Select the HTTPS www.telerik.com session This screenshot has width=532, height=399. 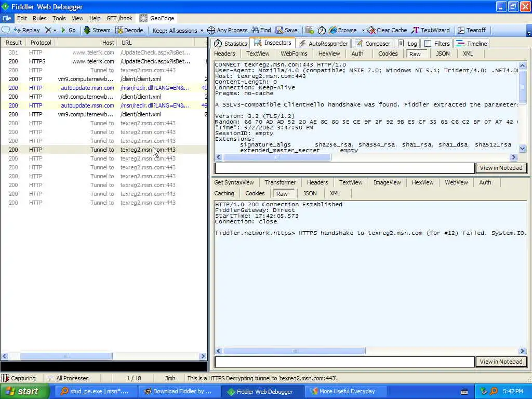pyautogui.click(x=104, y=61)
